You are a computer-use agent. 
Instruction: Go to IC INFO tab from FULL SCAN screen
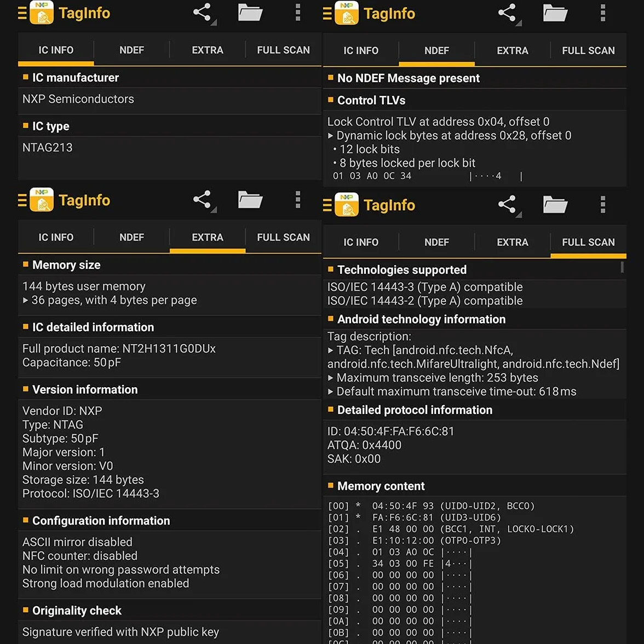(360, 242)
